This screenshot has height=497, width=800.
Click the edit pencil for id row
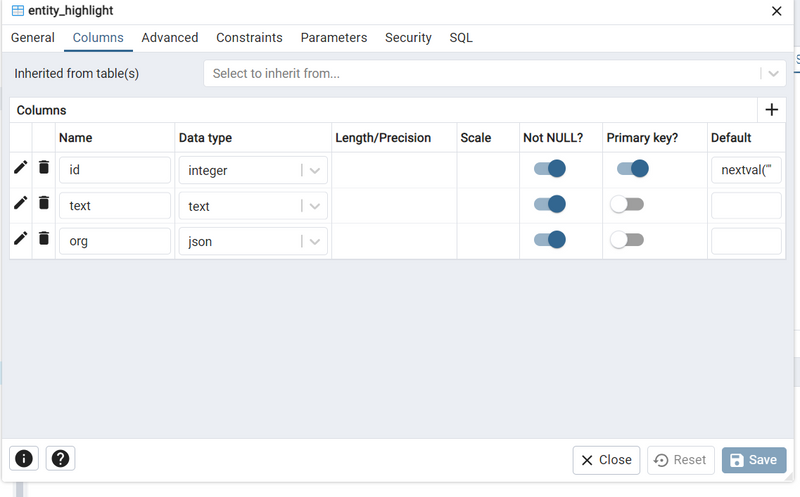[20, 168]
